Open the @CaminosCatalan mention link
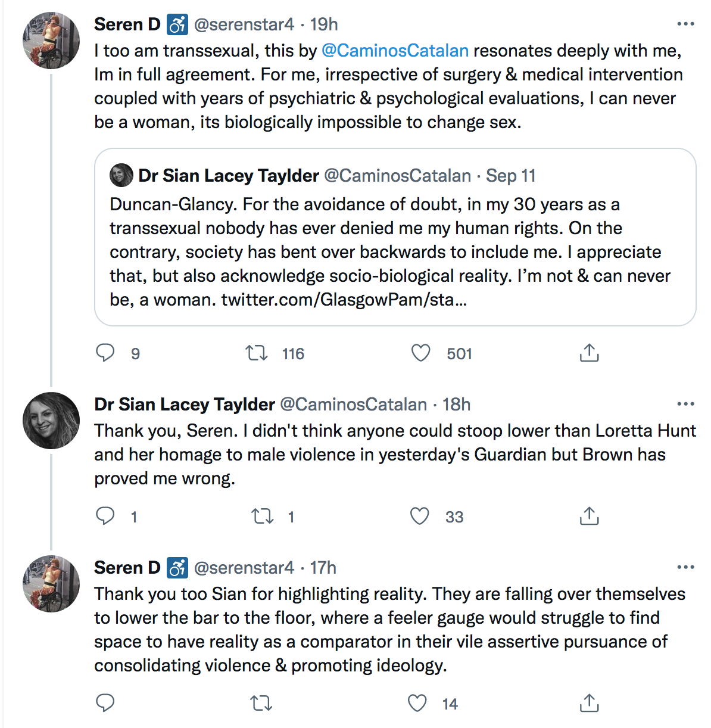This screenshot has width=711, height=728. (395, 51)
